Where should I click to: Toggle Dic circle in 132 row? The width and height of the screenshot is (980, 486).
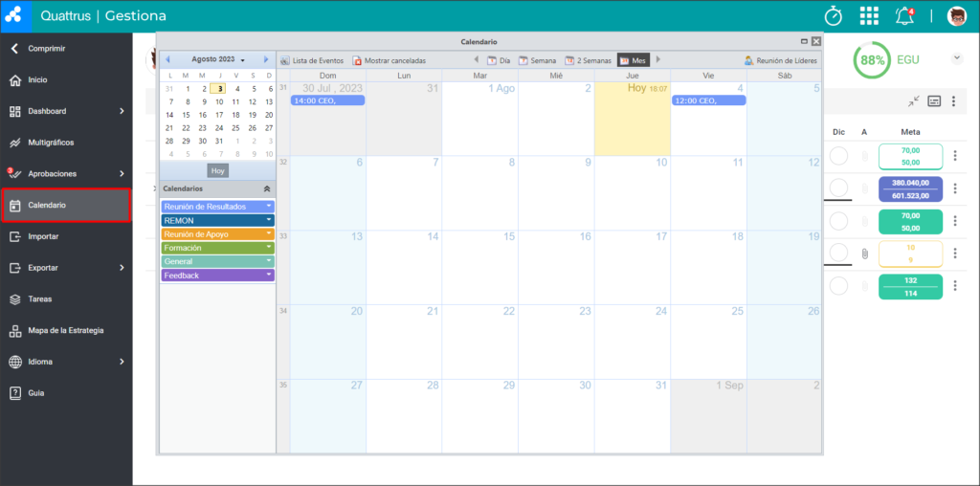[838, 286]
